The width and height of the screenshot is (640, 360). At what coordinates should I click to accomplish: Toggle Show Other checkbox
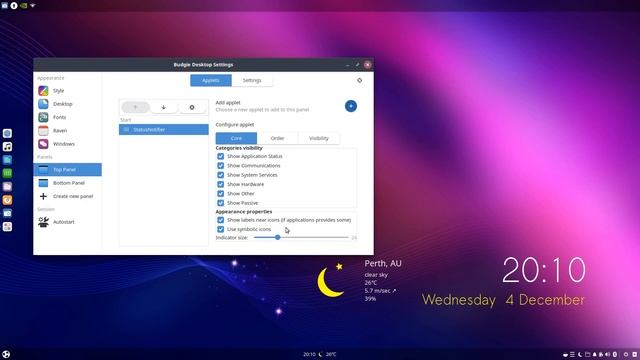pos(220,193)
